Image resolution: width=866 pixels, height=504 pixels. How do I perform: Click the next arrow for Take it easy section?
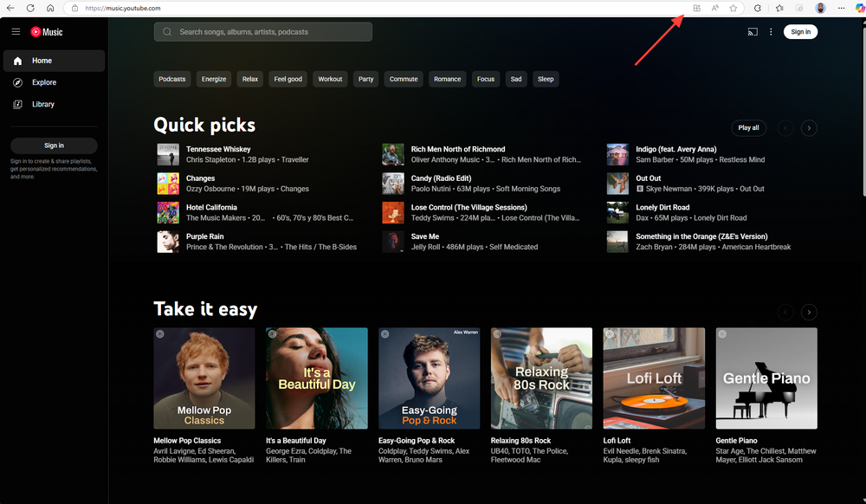[x=809, y=312]
